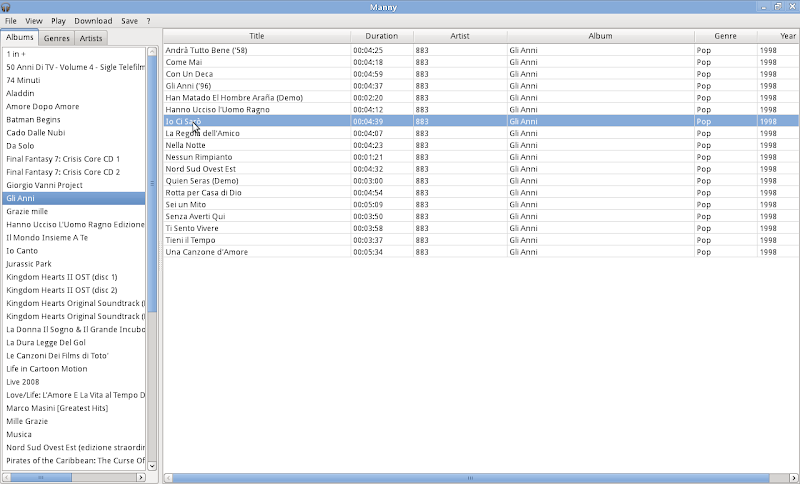Open the Play menu
Image resolution: width=800 pixels, height=484 pixels.
click(x=58, y=21)
